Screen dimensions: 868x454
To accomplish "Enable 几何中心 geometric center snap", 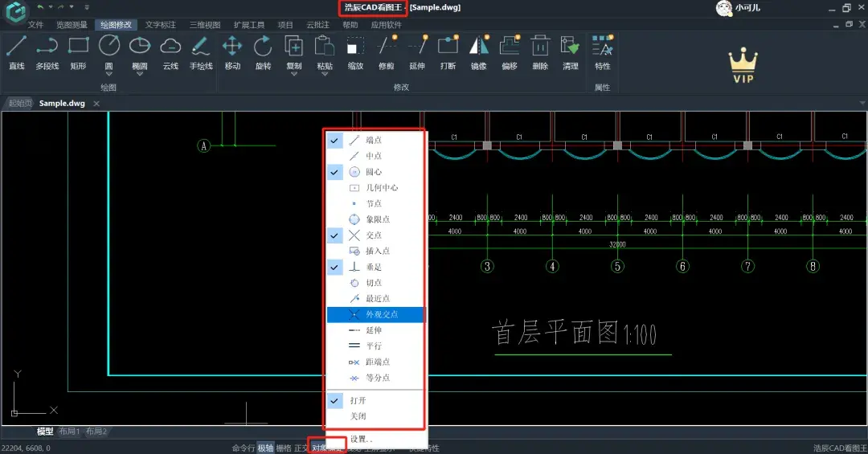I will [376, 188].
